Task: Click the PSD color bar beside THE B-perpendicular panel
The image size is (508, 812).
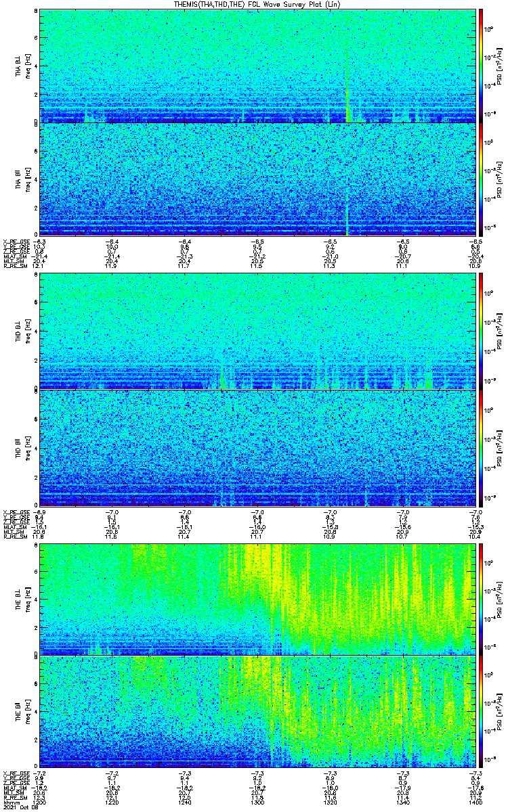Action: tap(482, 598)
